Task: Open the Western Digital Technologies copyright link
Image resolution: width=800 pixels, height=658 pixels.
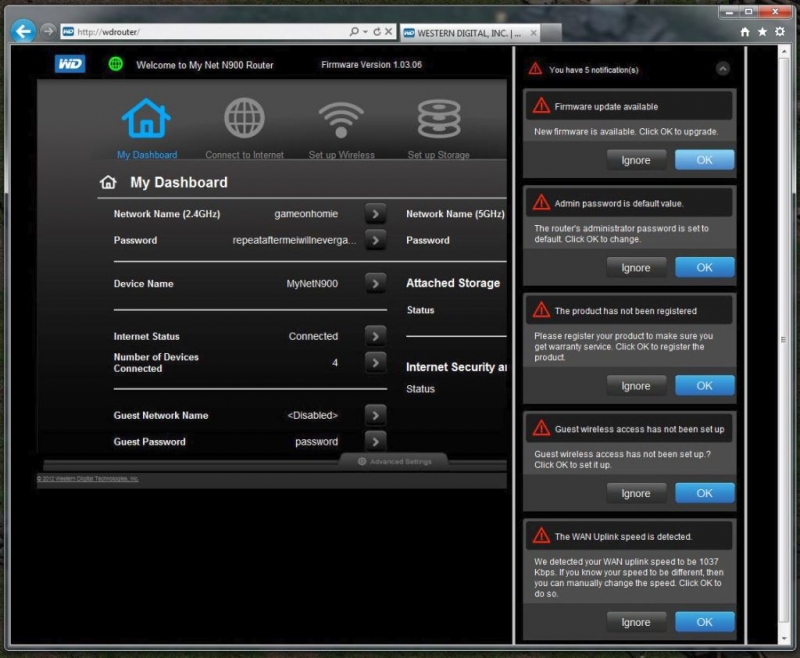Action: pos(87,478)
